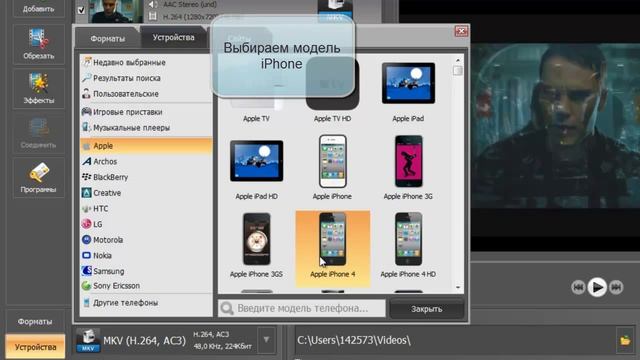This screenshot has width=640, height=360.
Task: Browse for output folder with folder icon
Action: tap(625, 340)
